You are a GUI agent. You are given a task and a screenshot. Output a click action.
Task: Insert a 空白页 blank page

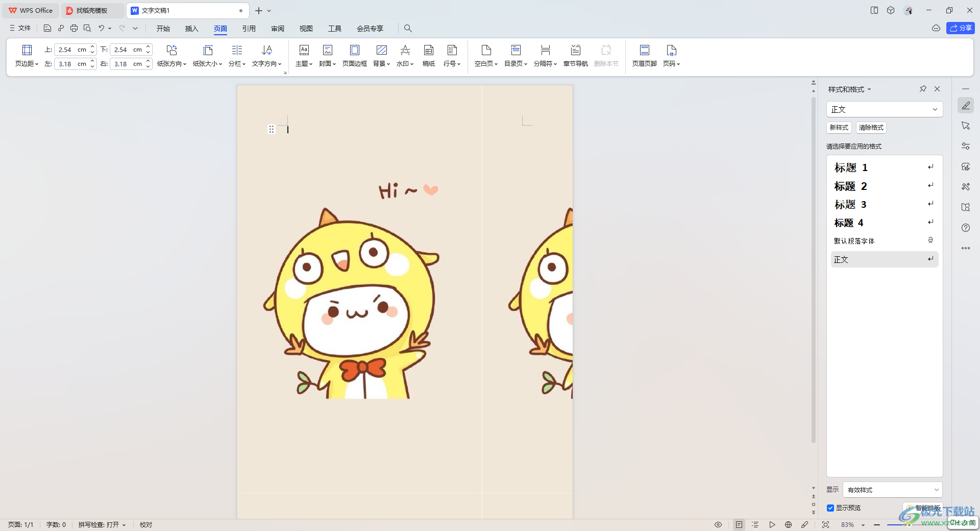point(486,56)
